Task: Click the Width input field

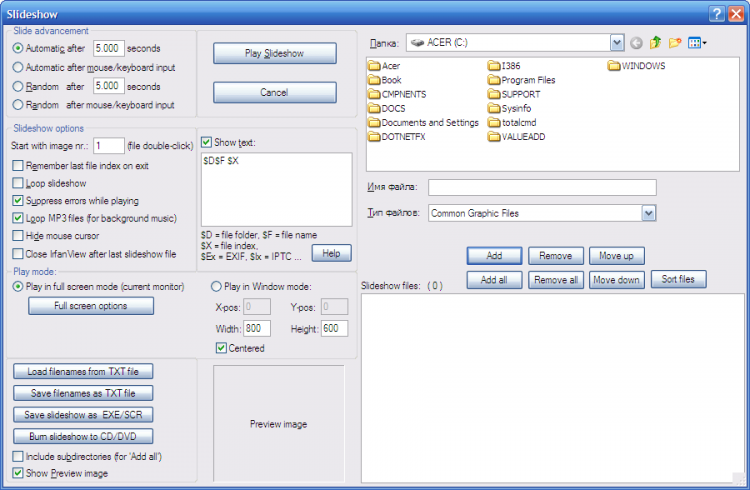Action: pyautogui.click(x=257, y=329)
